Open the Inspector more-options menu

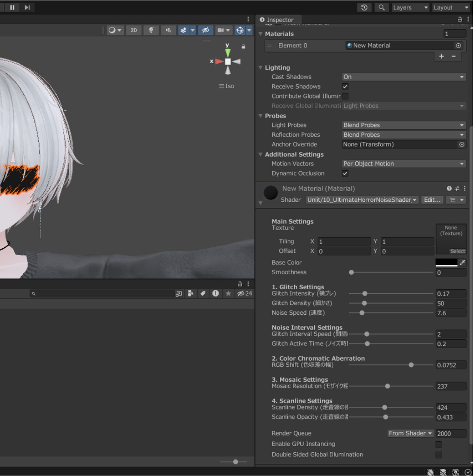(468, 19)
